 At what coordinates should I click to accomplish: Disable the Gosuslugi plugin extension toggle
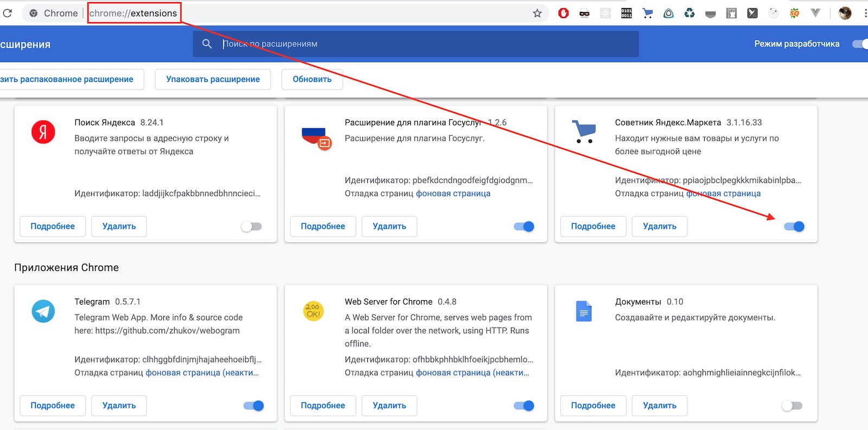tap(524, 226)
